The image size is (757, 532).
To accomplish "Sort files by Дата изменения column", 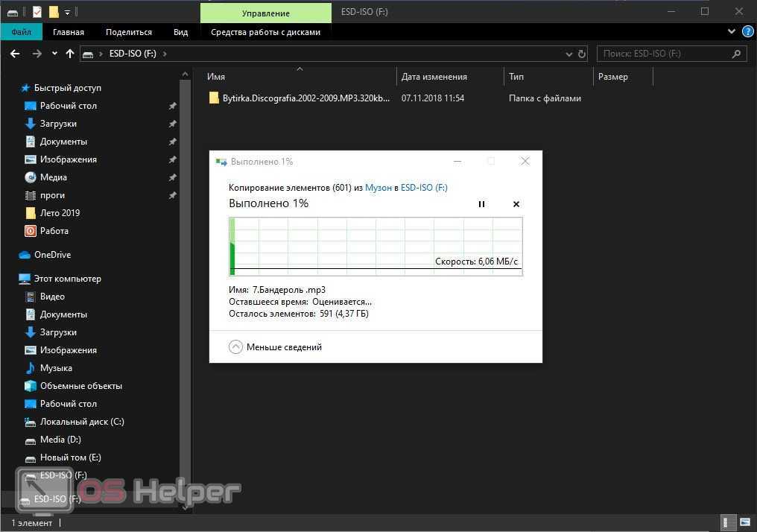I will tap(434, 77).
